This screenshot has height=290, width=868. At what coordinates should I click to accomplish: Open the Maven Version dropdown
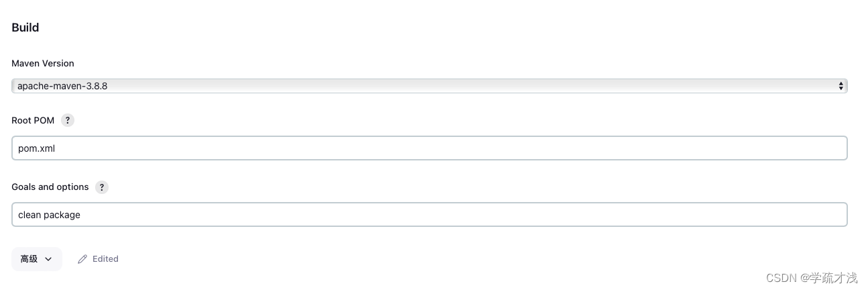430,86
